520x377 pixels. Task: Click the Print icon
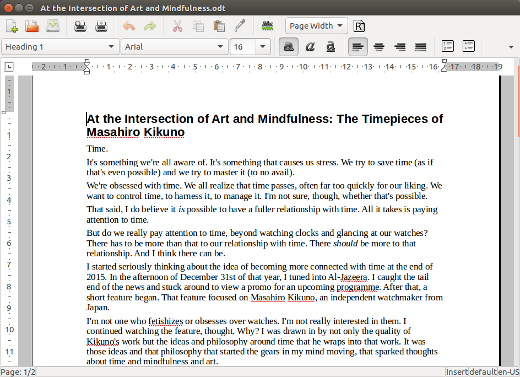[x=101, y=26]
